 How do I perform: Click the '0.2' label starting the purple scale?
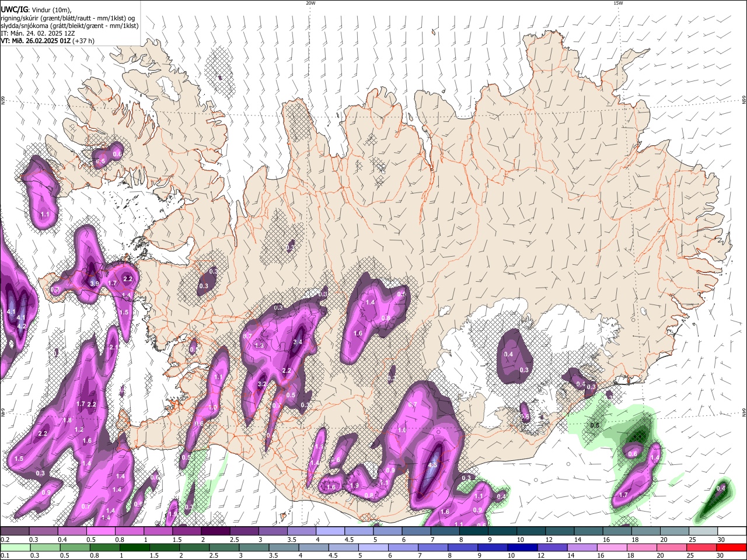point(5,540)
